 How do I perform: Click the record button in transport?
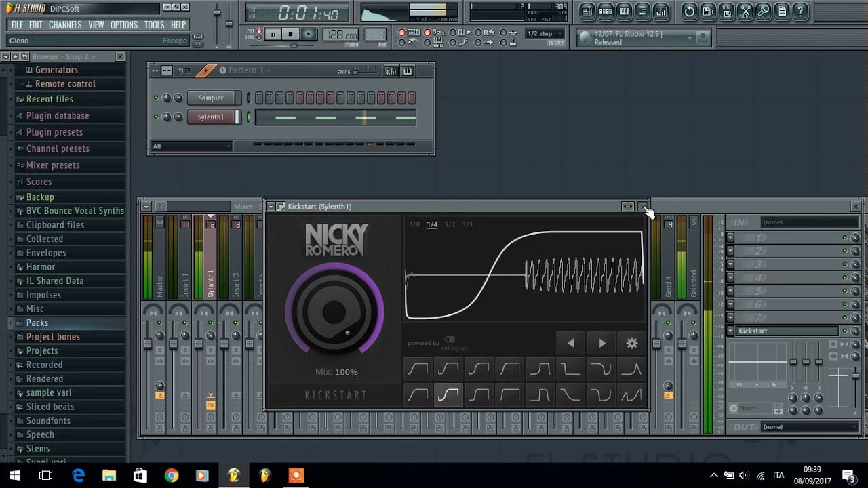tap(309, 34)
